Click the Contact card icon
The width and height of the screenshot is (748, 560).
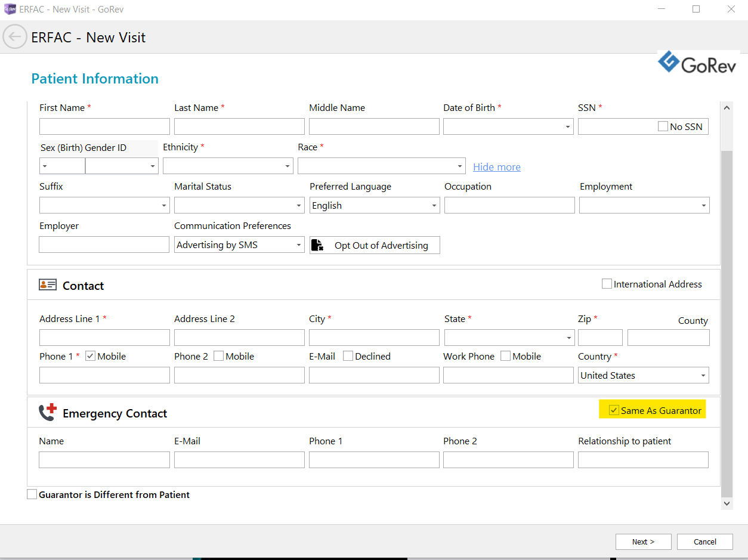(x=48, y=285)
